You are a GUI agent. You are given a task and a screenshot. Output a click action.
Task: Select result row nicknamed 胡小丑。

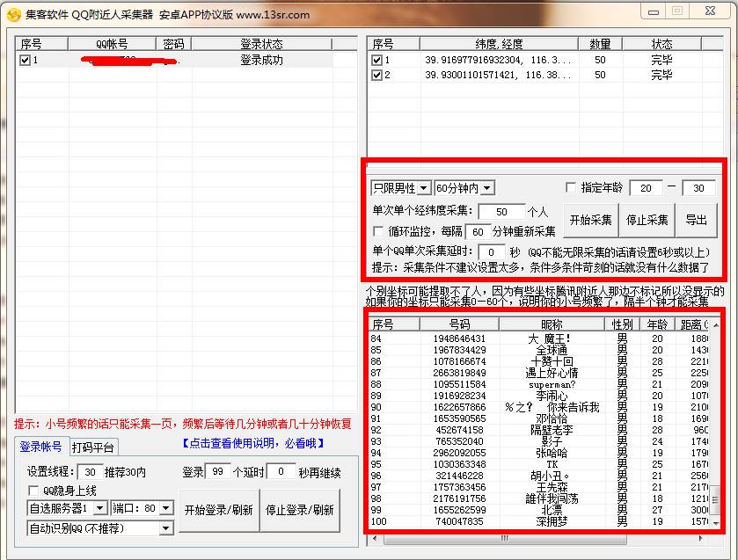pyautogui.click(x=539, y=476)
